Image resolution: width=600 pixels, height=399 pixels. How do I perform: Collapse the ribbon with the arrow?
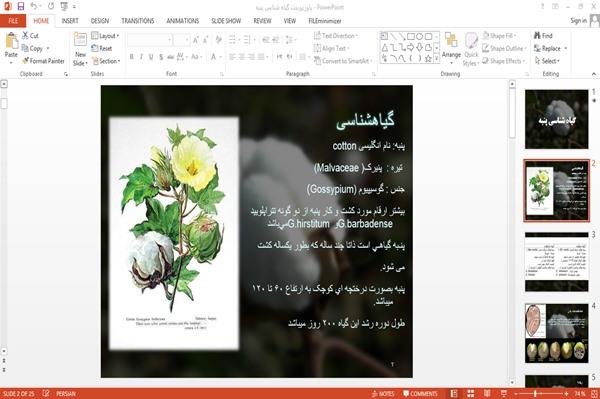593,74
